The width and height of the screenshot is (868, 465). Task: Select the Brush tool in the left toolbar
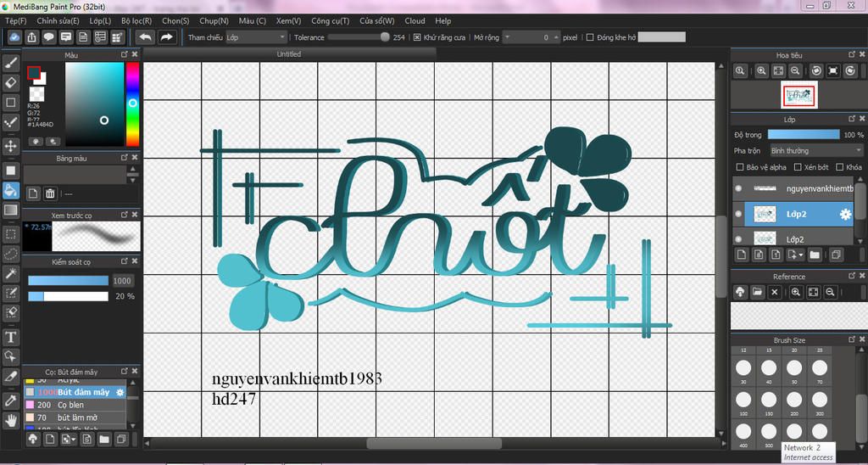pyautogui.click(x=10, y=63)
